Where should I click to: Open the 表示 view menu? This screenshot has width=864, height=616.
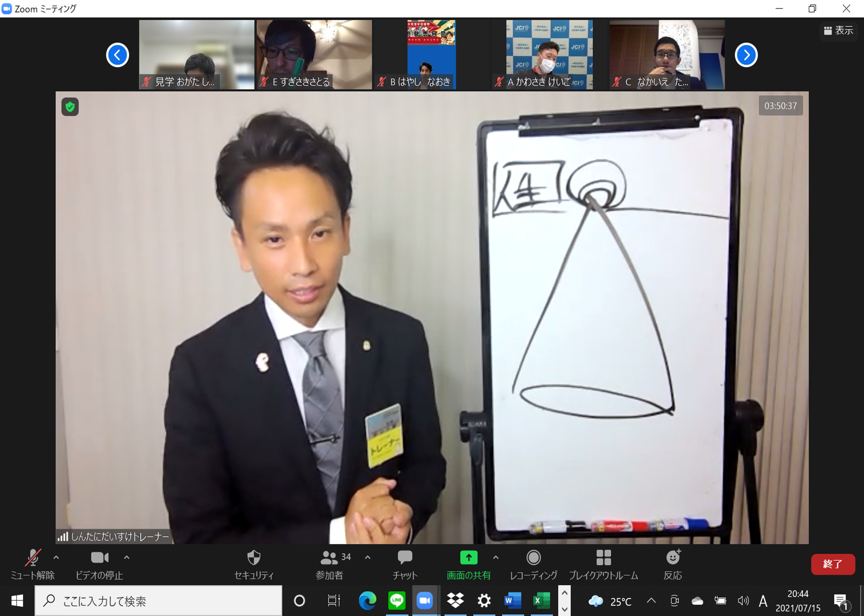838,30
